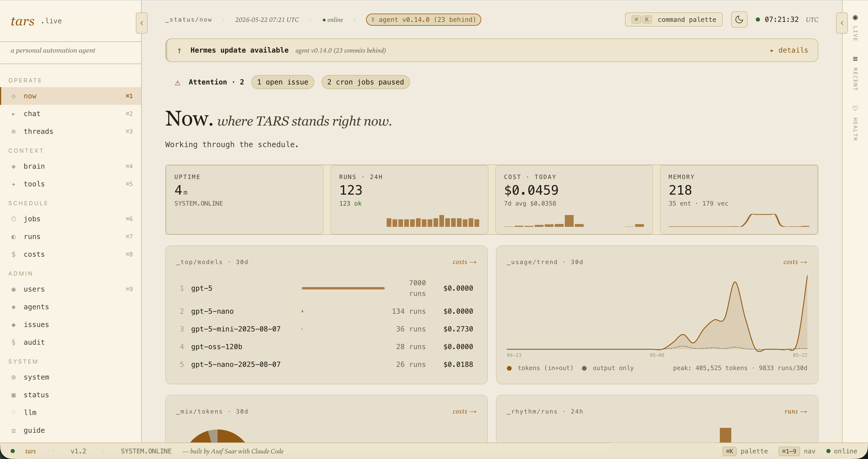Open the RECENT panel icon on right rail
The height and width of the screenshot is (459, 868).
[x=855, y=59]
